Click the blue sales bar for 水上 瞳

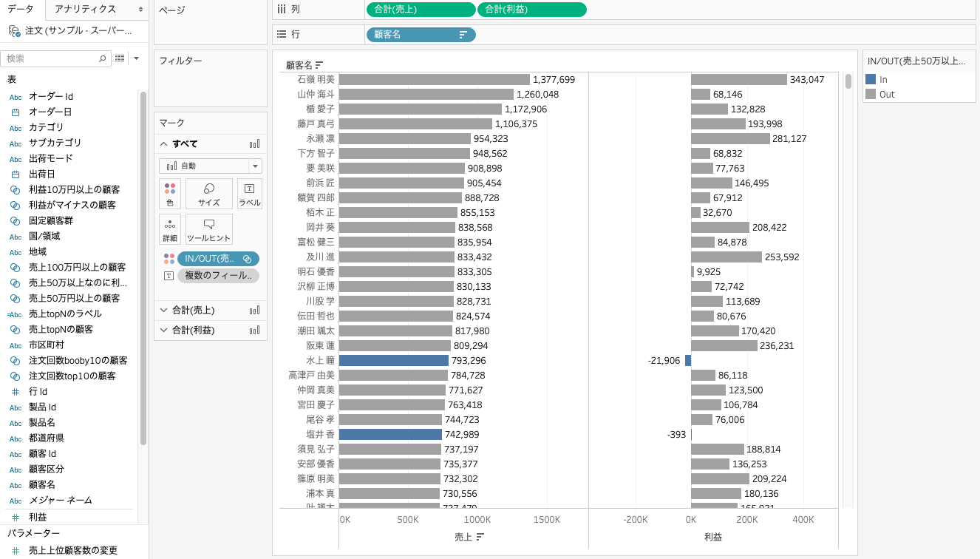(x=394, y=361)
